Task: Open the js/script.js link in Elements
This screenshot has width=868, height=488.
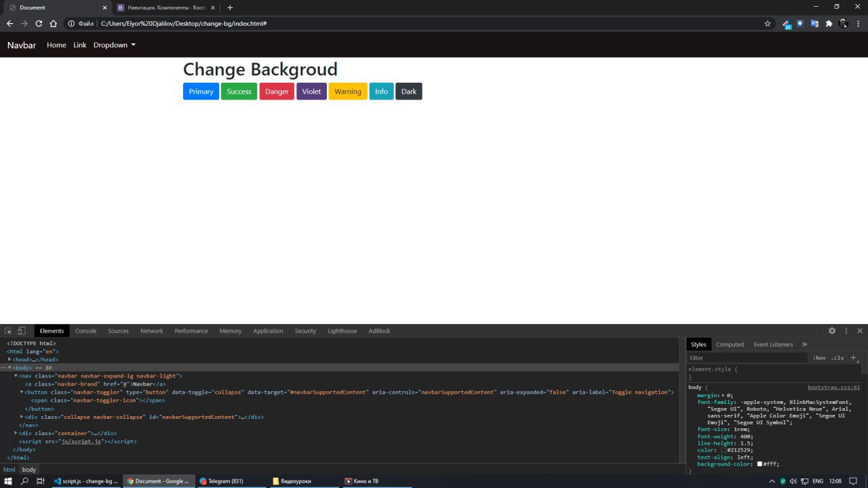Action: 81,441
